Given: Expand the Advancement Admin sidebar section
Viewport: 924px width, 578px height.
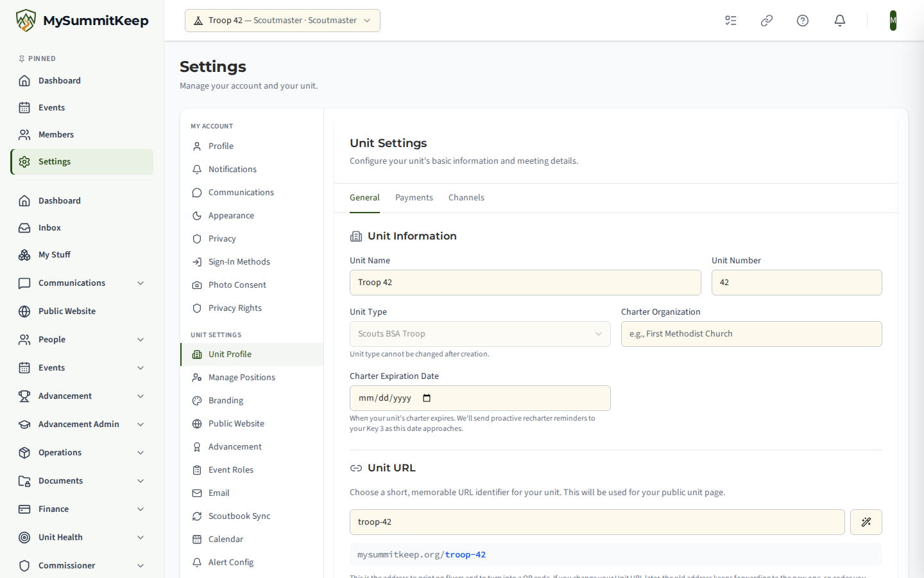Looking at the screenshot, I should point(82,425).
